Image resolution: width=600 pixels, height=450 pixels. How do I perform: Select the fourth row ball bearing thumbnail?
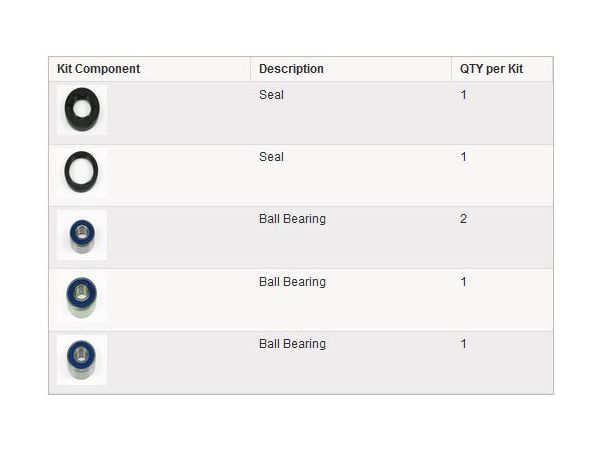[x=82, y=297]
